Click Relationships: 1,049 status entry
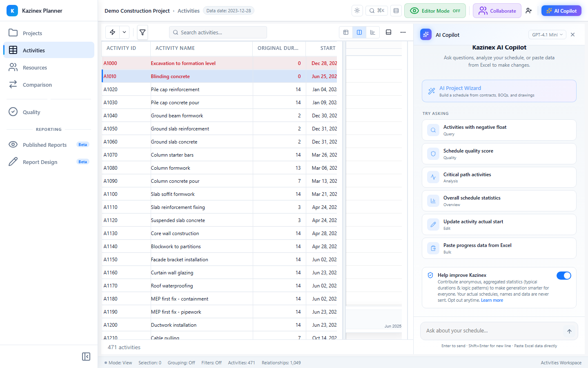Image resolution: width=588 pixels, height=368 pixels. 281,363
